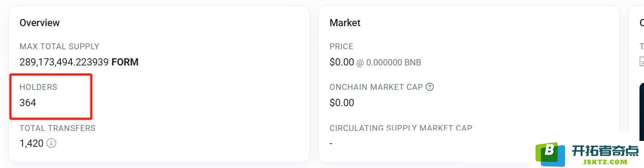This screenshot has width=644, height=168.
Task: Click the HOLDERS label
Action: 38,87
